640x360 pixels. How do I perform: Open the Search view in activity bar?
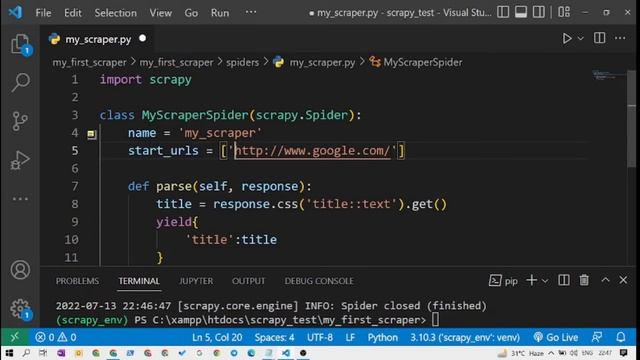[x=20, y=82]
